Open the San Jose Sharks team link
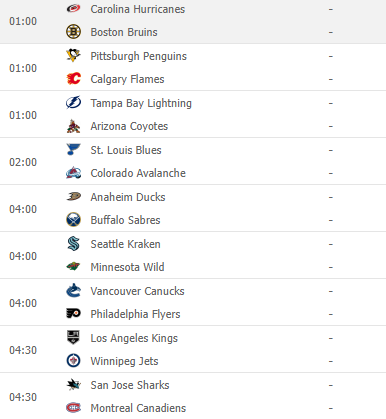This screenshot has width=386, height=419. tap(130, 385)
